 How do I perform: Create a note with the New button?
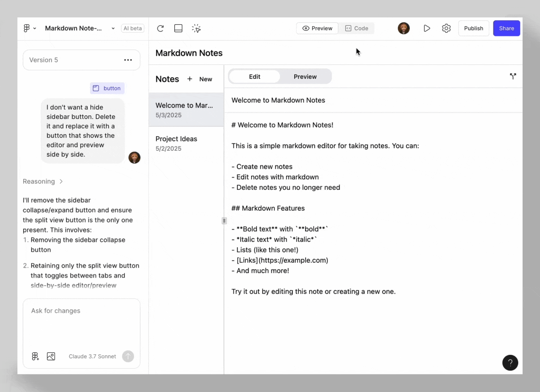pyautogui.click(x=200, y=79)
